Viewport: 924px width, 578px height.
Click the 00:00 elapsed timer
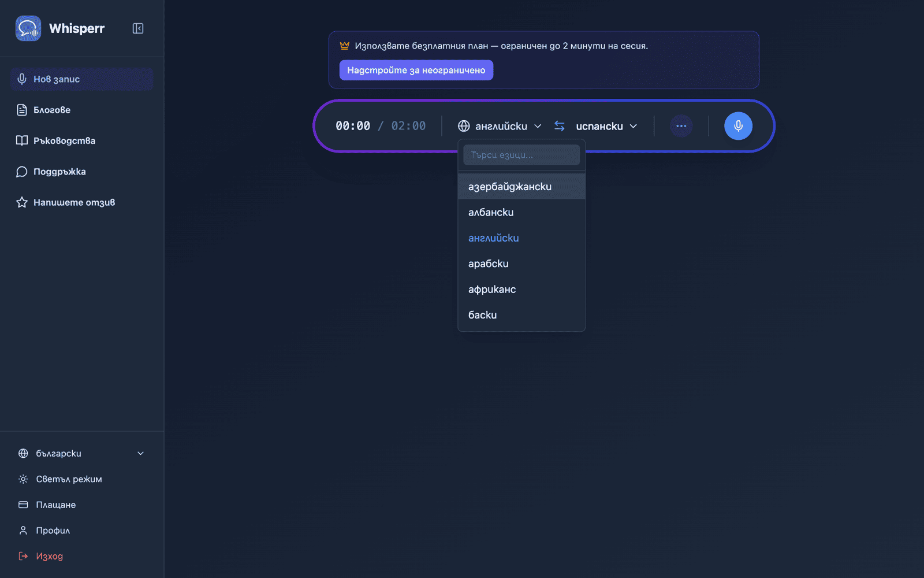[353, 126]
